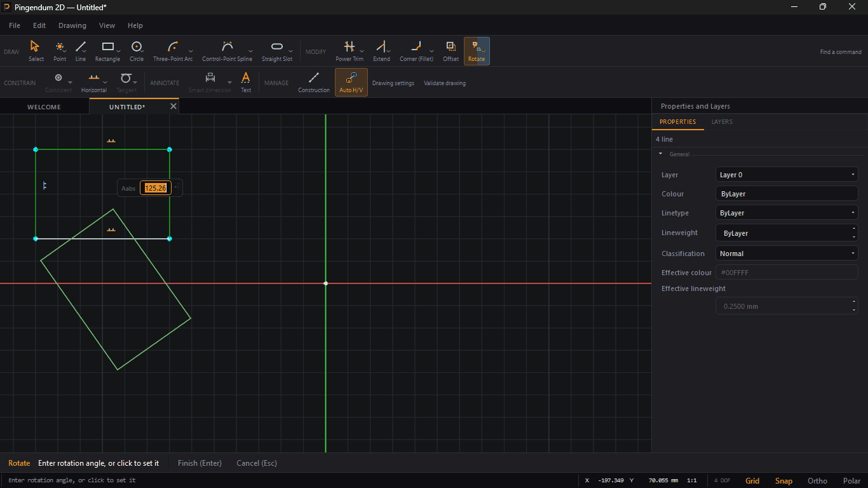Choose the Text annotation tool
This screenshot has height=488, width=868.
[246, 83]
